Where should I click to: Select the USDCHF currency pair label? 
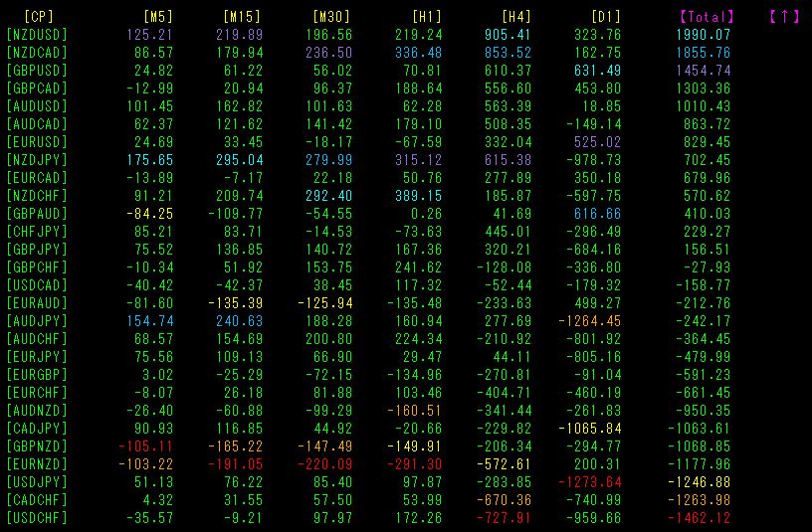point(37,518)
